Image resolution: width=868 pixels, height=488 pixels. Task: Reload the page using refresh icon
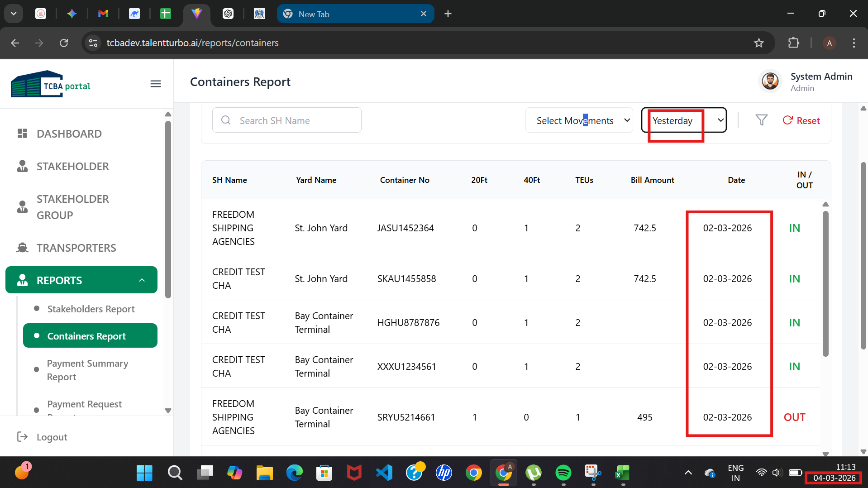pyautogui.click(x=64, y=43)
